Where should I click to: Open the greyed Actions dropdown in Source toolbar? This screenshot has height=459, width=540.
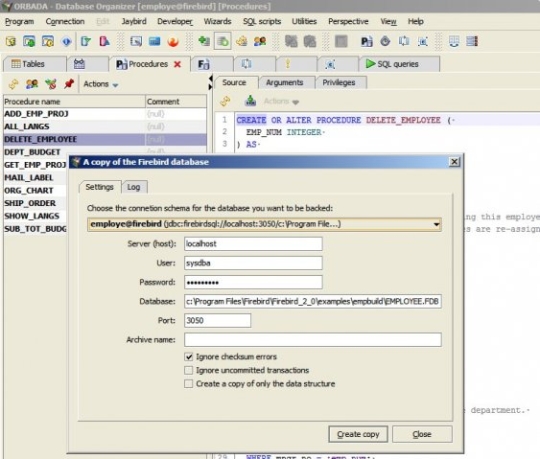coord(281,101)
